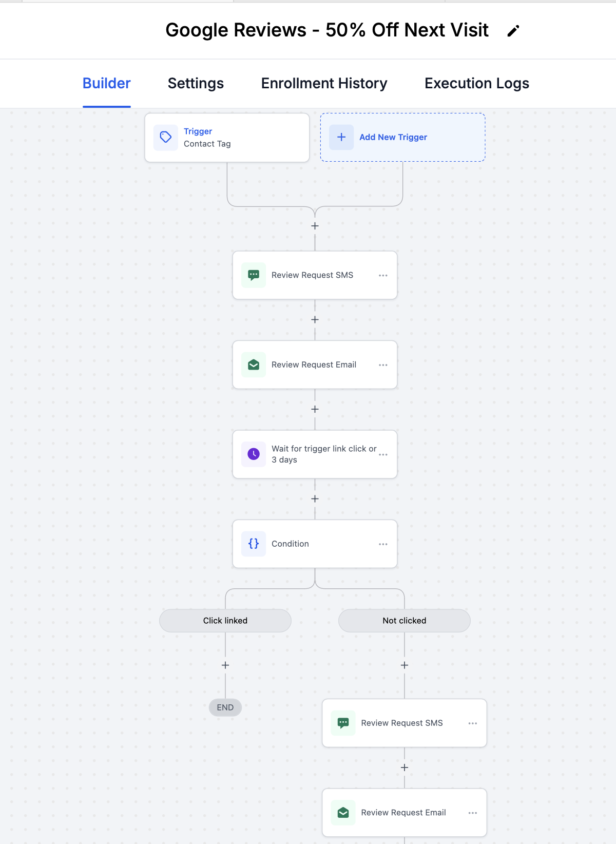Select the Click linked branch label
616x844 pixels.
[225, 621]
